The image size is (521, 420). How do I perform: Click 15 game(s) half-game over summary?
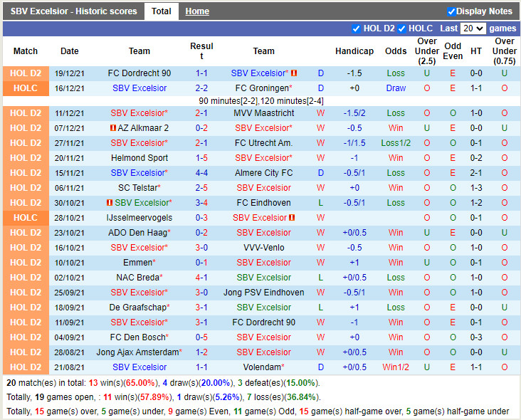click(x=350, y=411)
